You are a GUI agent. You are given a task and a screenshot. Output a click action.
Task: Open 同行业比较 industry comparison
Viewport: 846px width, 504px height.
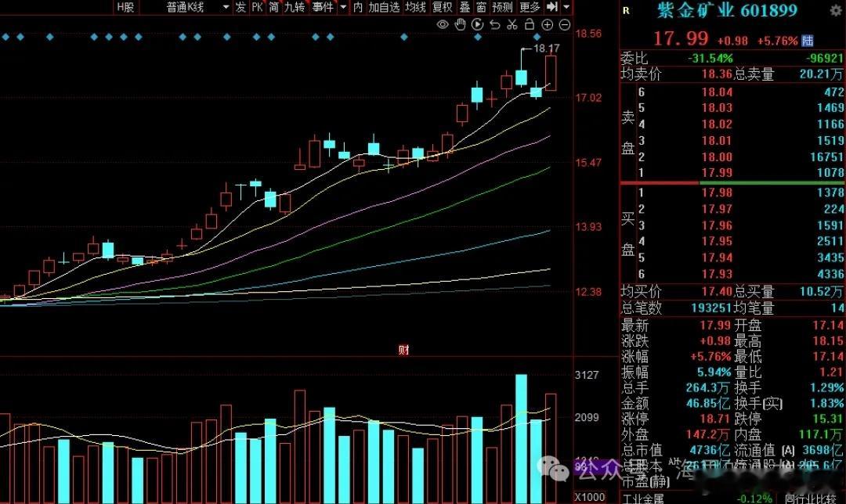click(811, 499)
